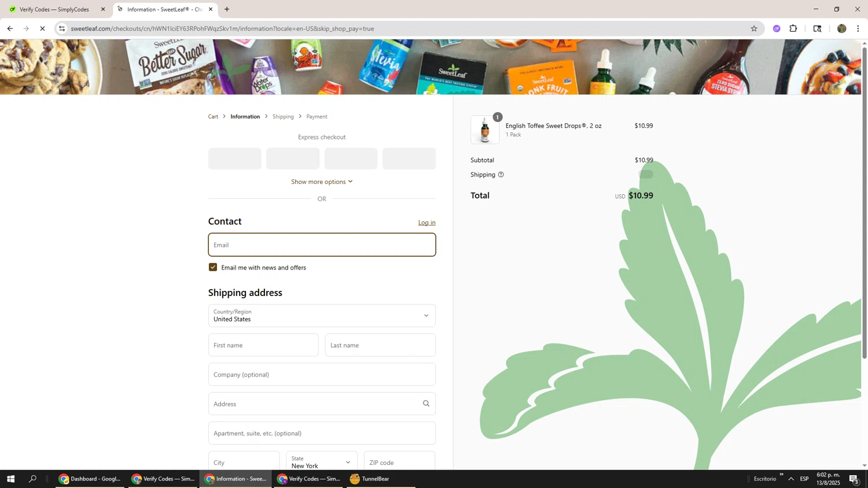Open site information icon in address bar
This screenshot has width=868, height=488.
point(62,28)
